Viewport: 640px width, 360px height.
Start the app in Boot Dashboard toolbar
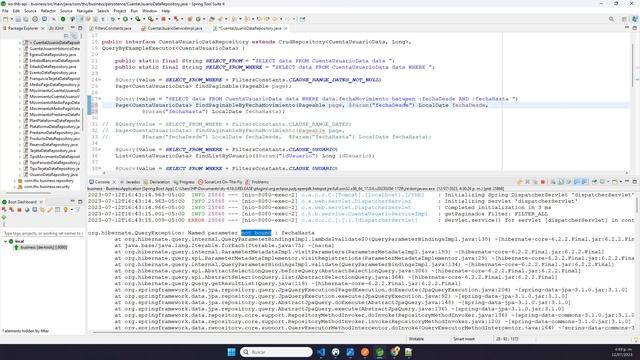click(x=4, y=209)
